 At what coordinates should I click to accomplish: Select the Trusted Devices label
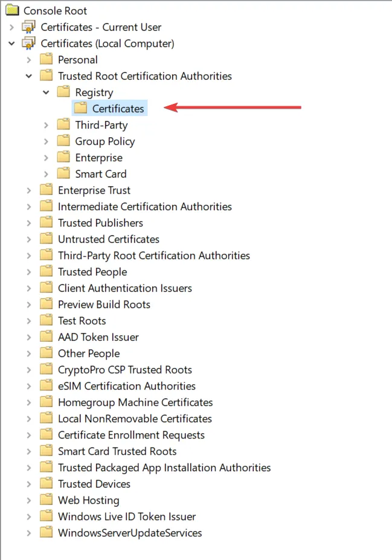point(94,483)
